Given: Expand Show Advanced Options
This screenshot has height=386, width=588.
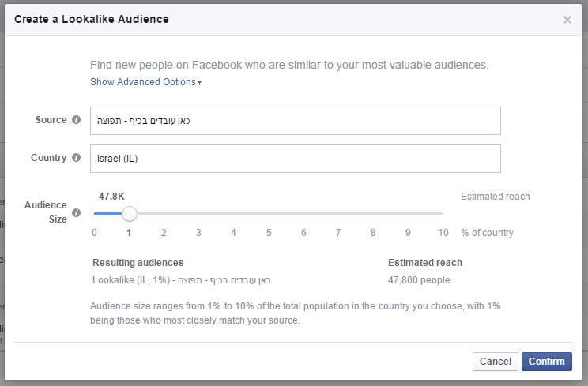Looking at the screenshot, I should pos(145,82).
